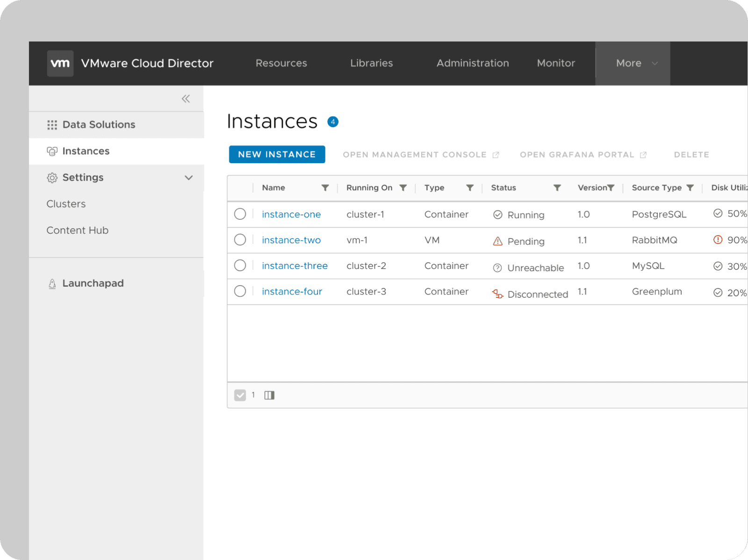This screenshot has width=748, height=560.
Task: Click the instance count badge showing 4
Action: [x=333, y=122]
